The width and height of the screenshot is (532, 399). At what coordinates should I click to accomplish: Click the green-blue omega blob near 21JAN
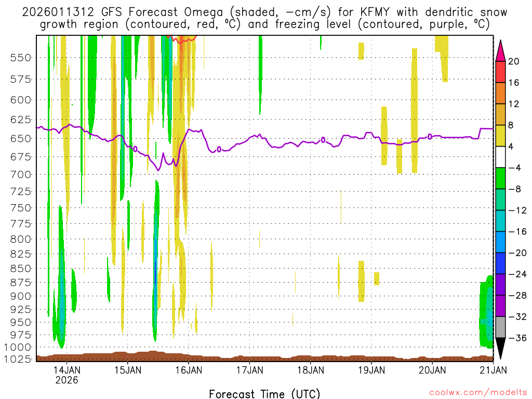point(486,312)
